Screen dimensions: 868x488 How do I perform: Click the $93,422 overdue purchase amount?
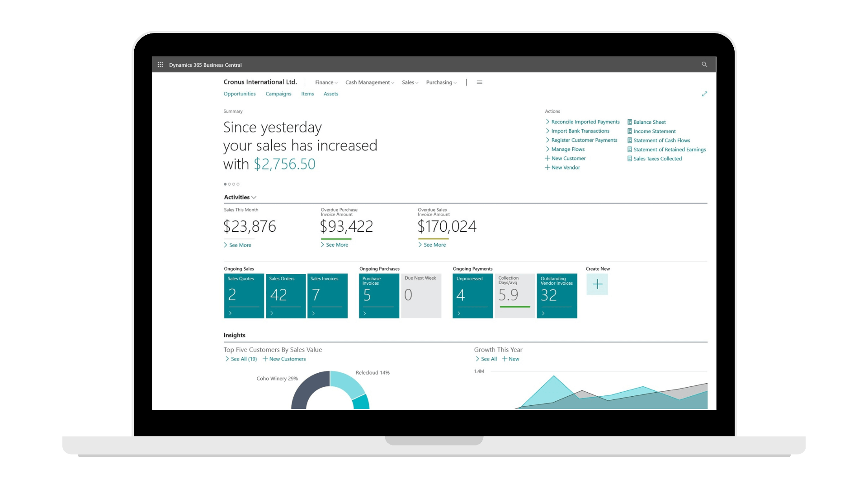pyautogui.click(x=346, y=226)
